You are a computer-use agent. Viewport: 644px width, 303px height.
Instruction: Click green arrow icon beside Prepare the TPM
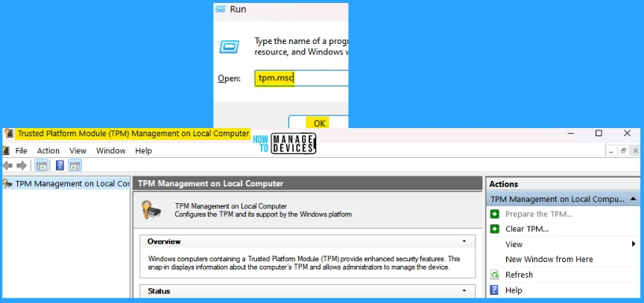pyautogui.click(x=495, y=214)
